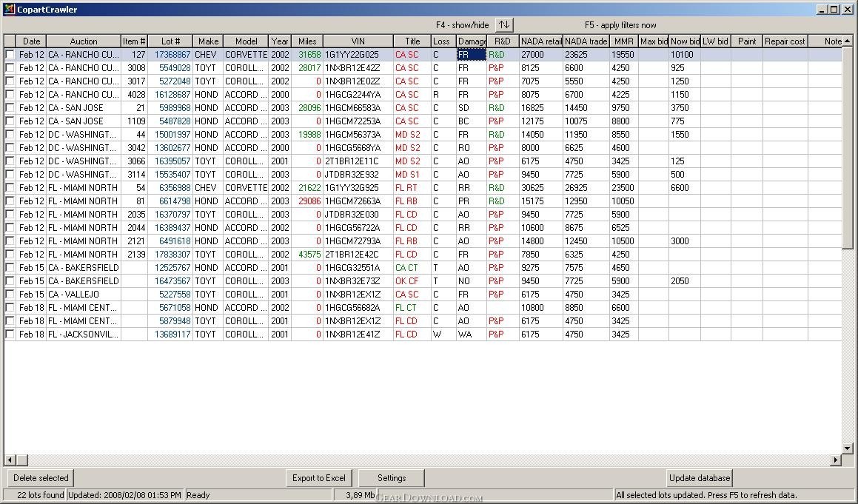Check the box for lot 17368867
This screenshot has height=504, width=858.
[10, 55]
